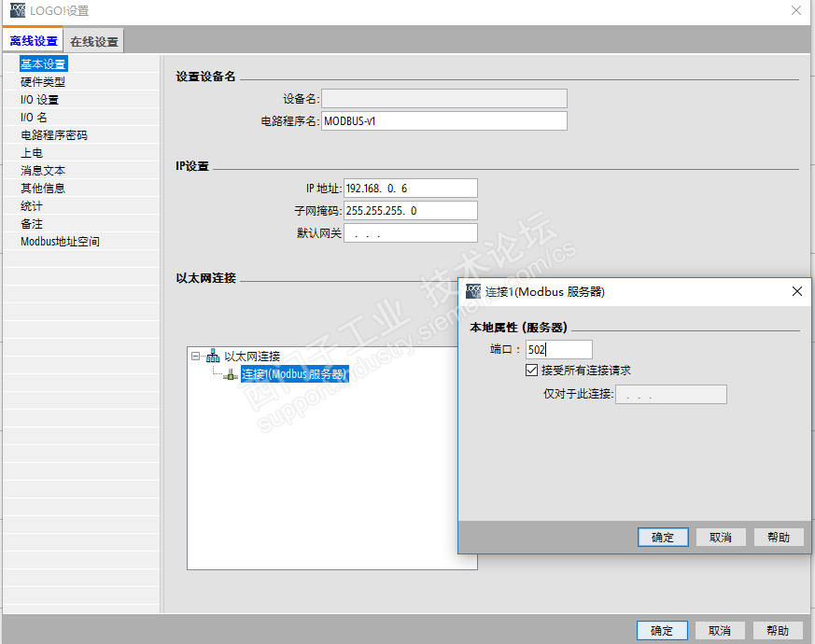Viewport: 815px width, 644px height.
Task: Switch to the 离线设置 tab
Action: [x=34, y=41]
